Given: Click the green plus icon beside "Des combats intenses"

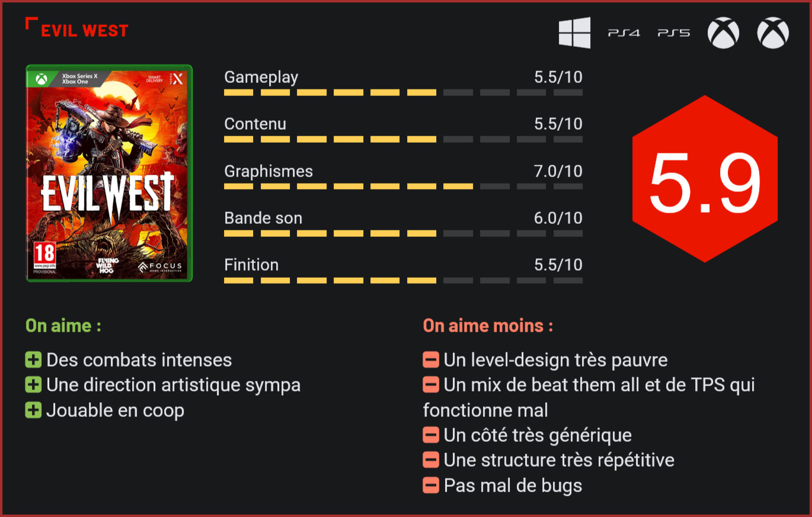Looking at the screenshot, I should (33, 359).
